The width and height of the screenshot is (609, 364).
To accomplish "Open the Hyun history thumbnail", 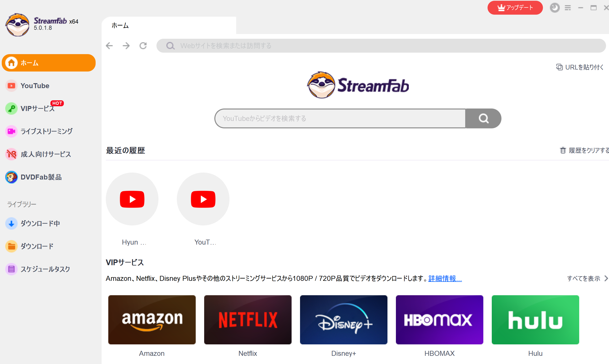I will pos(132,199).
